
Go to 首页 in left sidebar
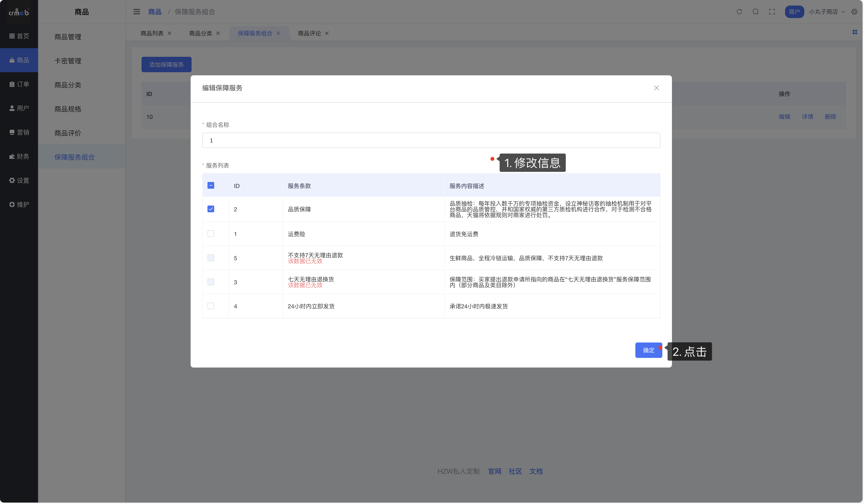(x=19, y=36)
